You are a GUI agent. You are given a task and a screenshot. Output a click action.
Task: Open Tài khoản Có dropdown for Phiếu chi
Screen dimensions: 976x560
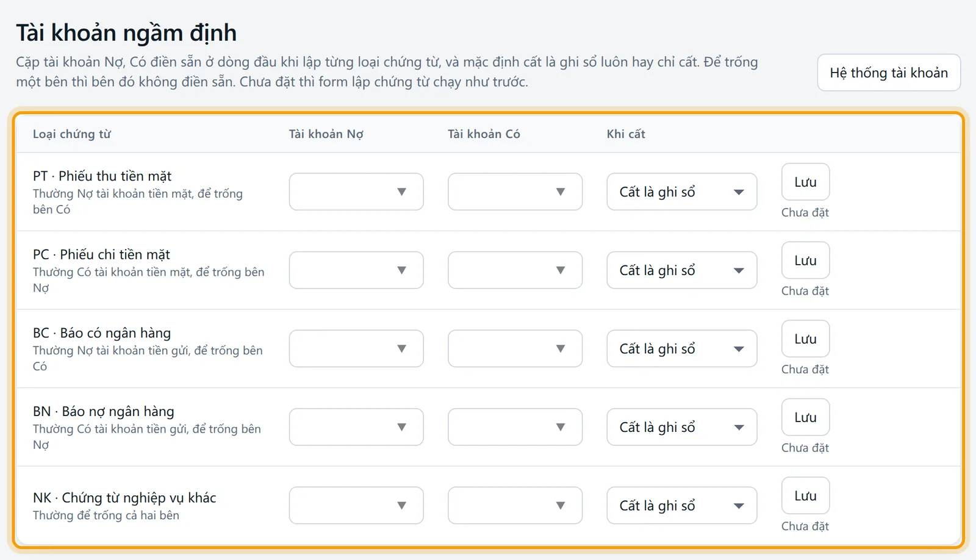pos(515,270)
